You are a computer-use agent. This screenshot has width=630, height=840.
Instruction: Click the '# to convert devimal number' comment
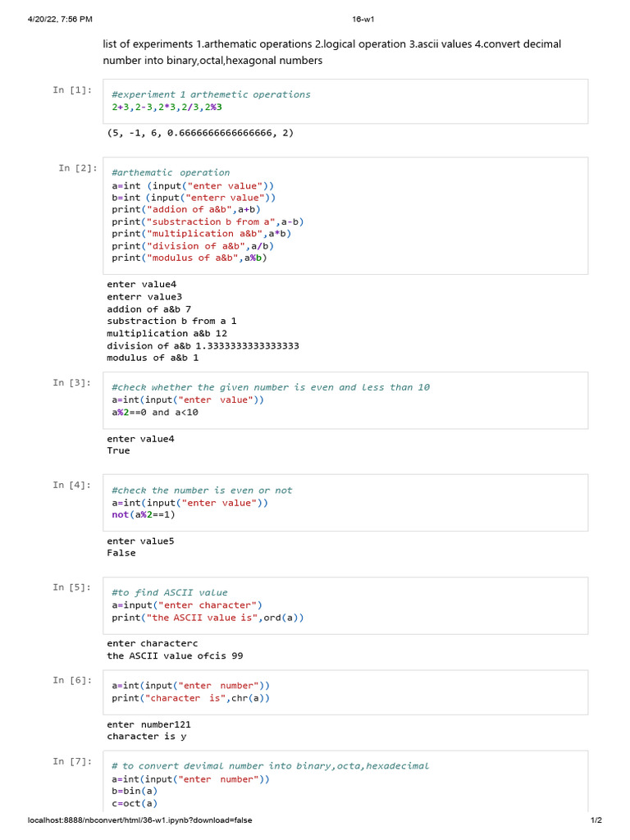point(270,766)
